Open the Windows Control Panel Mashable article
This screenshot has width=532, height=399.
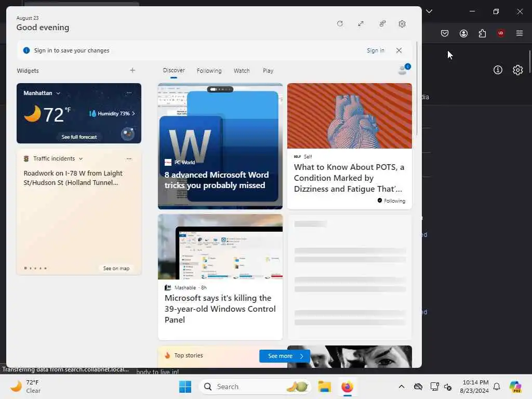(x=220, y=309)
